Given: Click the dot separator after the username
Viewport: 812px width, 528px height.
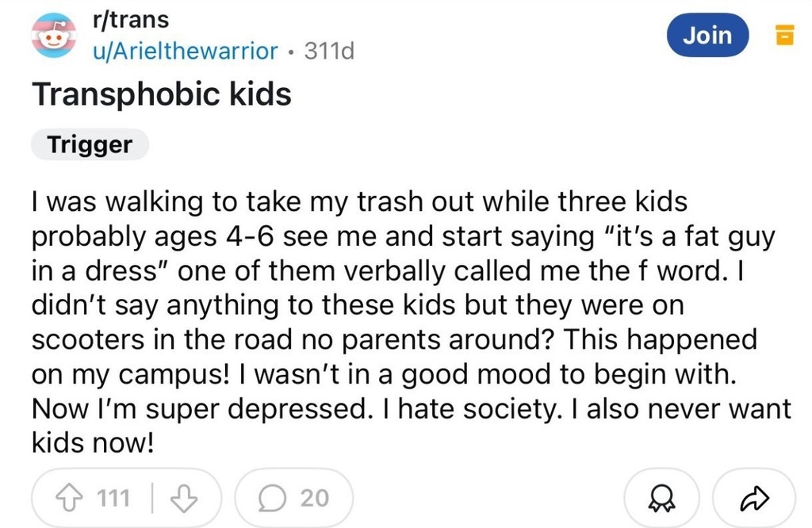Looking at the screenshot, I should pyautogui.click(x=291, y=52).
